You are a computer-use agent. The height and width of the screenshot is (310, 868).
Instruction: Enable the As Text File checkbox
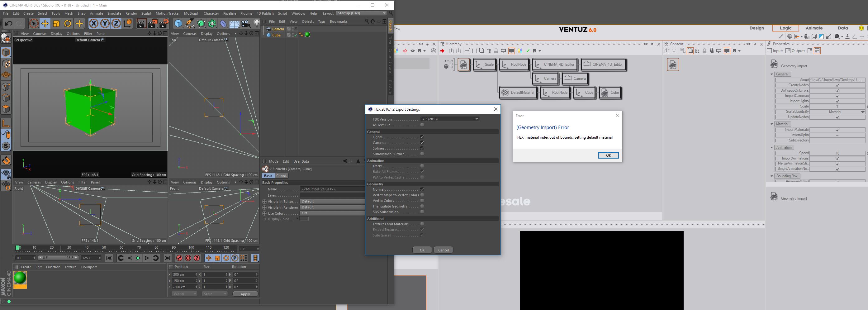click(422, 125)
